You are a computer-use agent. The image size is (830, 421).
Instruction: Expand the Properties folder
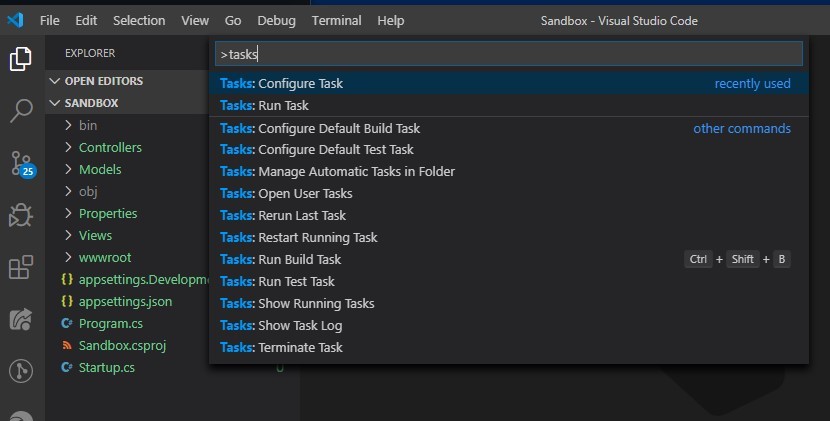pos(68,213)
